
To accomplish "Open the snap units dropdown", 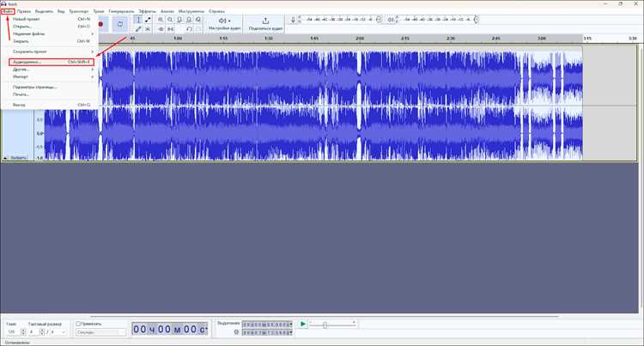I will 100,332.
